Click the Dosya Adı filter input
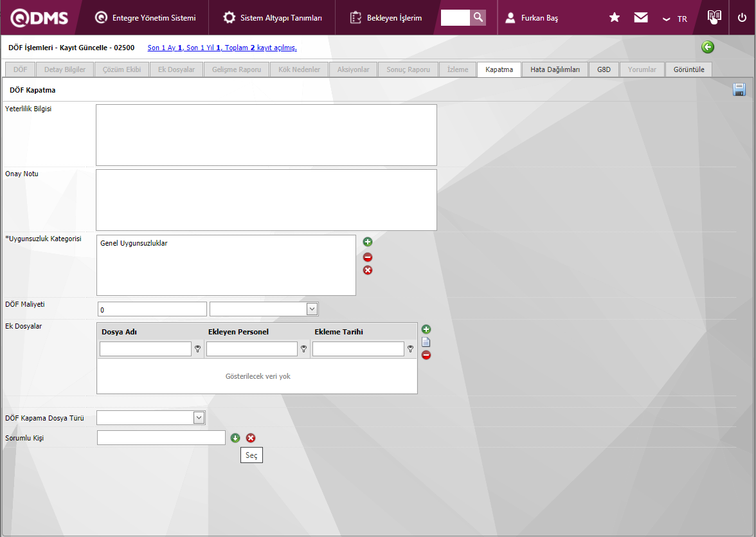 (x=145, y=349)
